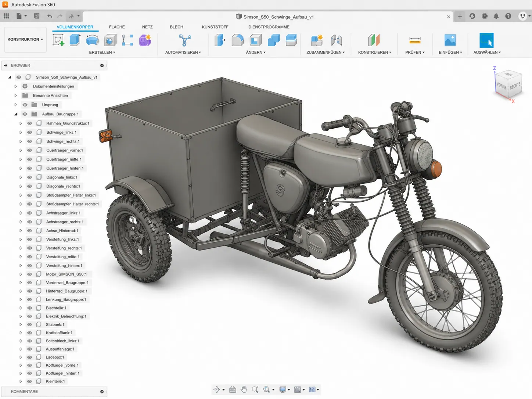The height and width of the screenshot is (399, 532).
Task: Open the Automatisieren menu label
Action: (183, 53)
